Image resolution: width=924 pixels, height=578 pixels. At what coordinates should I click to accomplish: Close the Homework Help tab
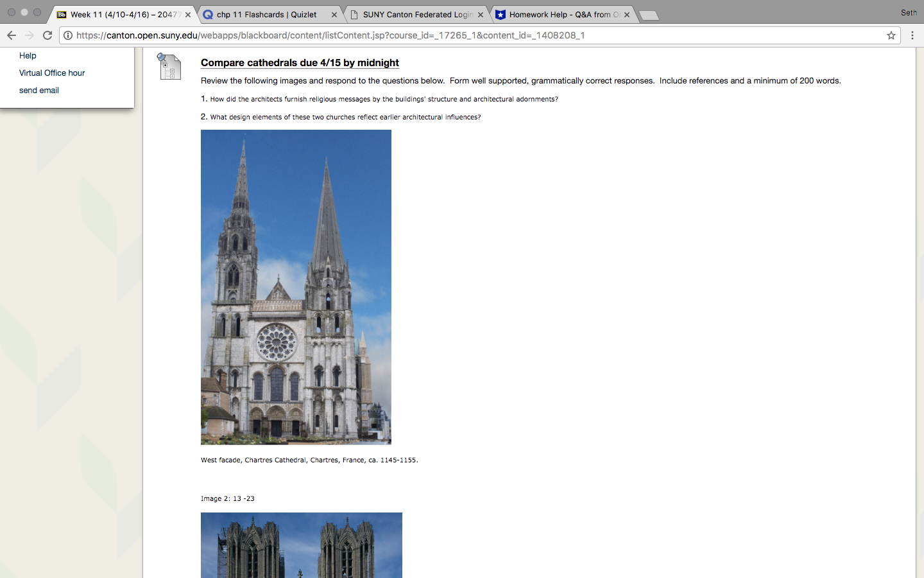[627, 15]
